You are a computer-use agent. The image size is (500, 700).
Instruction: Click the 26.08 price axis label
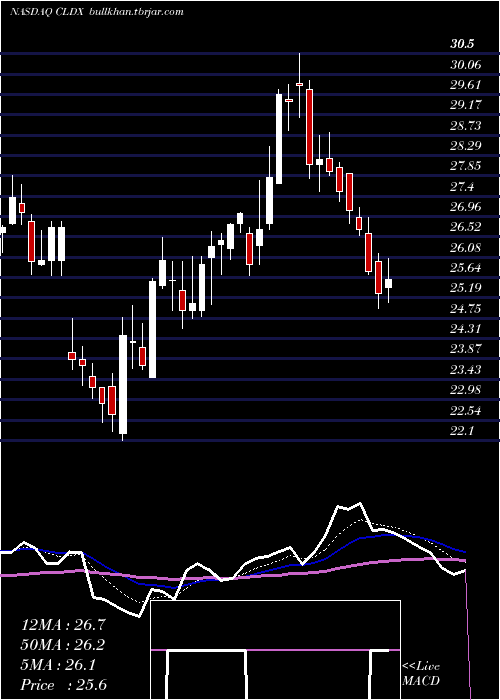(466, 247)
